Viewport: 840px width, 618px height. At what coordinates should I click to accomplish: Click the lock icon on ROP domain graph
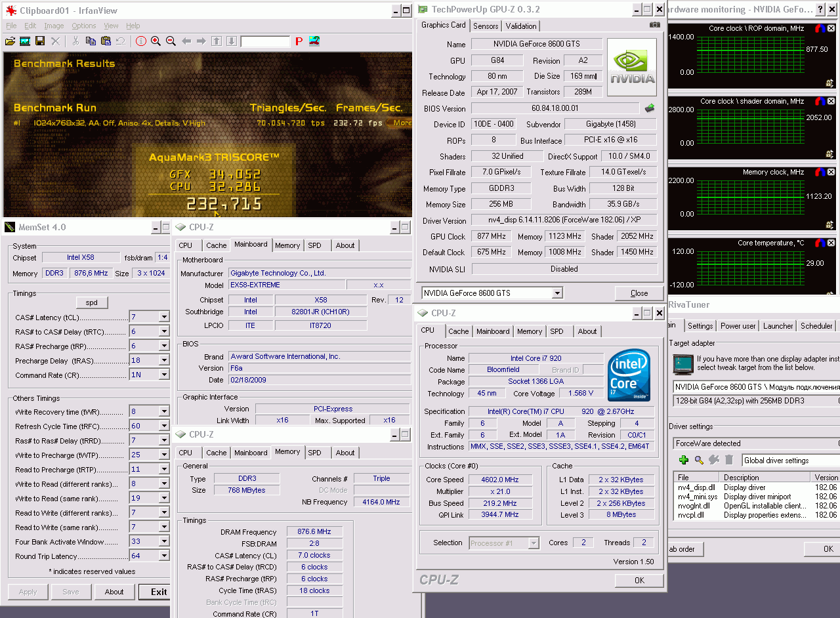pyautogui.click(x=830, y=83)
